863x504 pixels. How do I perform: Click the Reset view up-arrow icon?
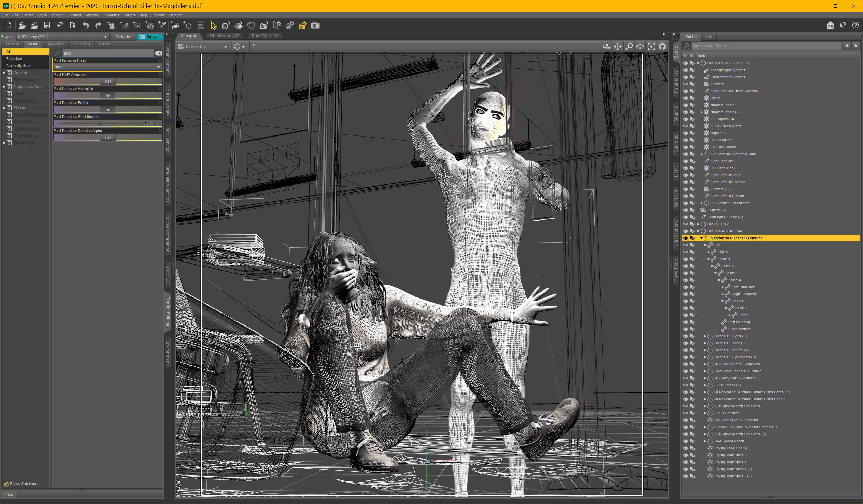[x=662, y=46]
